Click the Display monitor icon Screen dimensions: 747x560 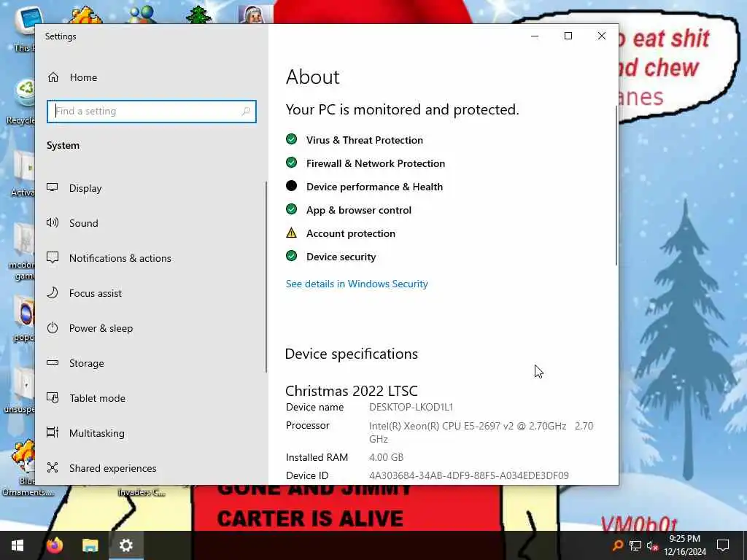click(53, 187)
